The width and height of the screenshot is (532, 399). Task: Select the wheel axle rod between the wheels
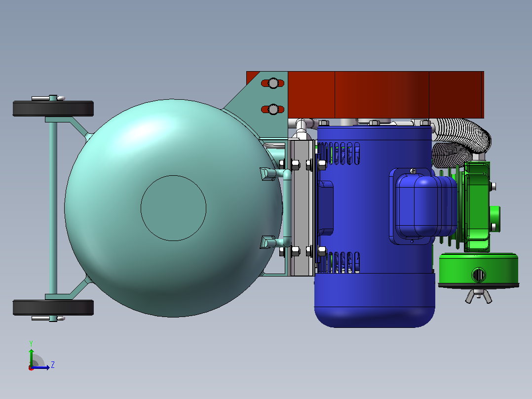pyautogui.click(x=53, y=208)
